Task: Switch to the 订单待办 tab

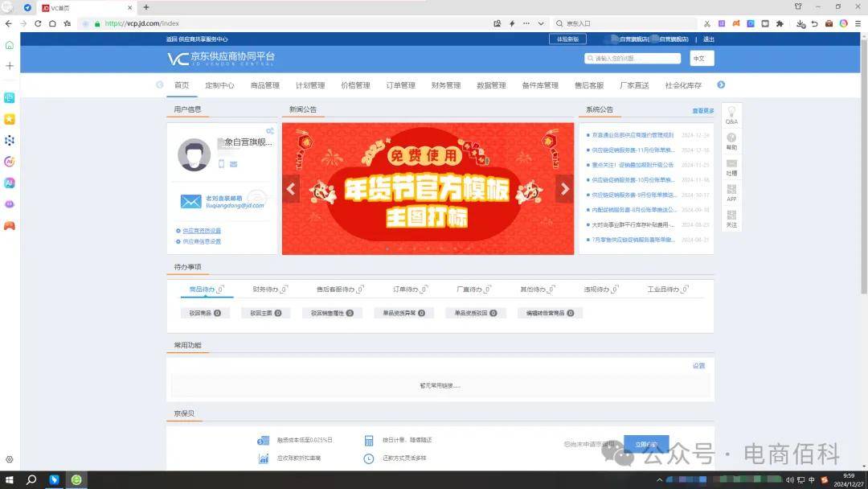Action: [407, 290]
